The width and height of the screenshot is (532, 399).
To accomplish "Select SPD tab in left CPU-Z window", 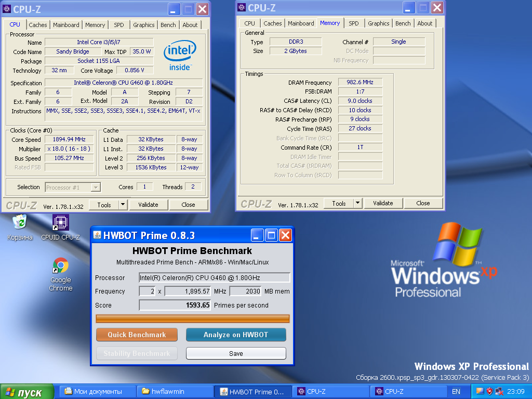I will (x=119, y=25).
